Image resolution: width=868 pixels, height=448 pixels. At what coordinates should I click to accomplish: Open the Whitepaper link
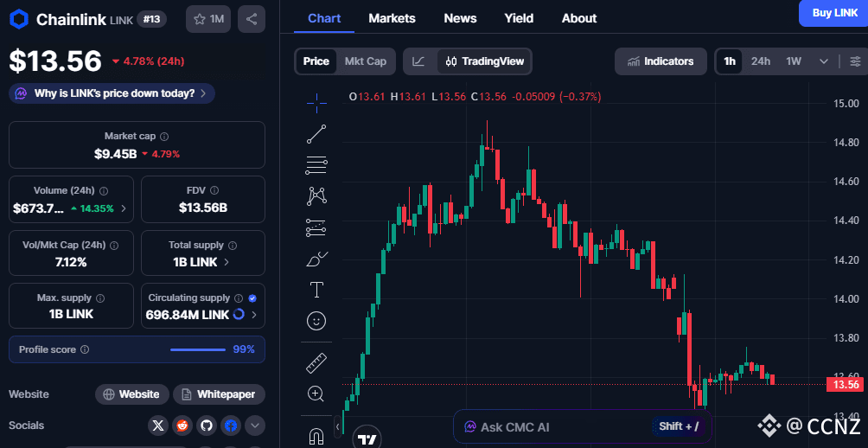[219, 394]
